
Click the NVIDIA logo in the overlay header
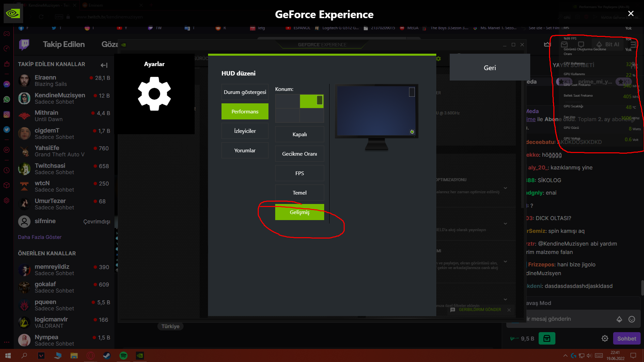[x=13, y=13]
